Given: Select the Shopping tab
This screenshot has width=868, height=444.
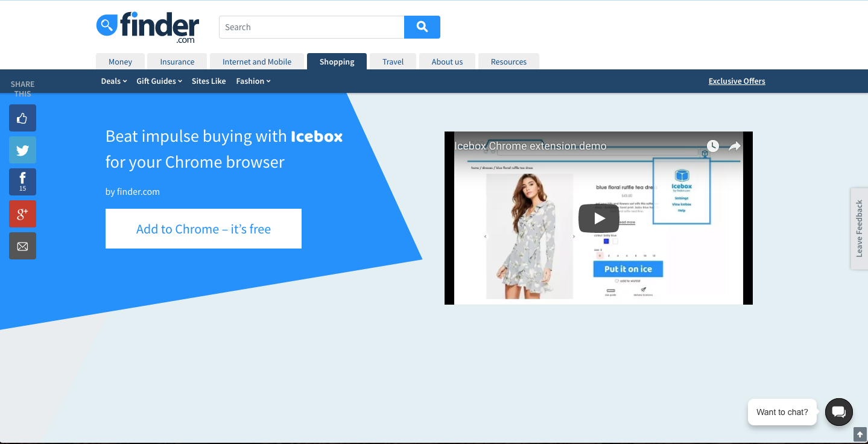Looking at the screenshot, I should point(337,62).
